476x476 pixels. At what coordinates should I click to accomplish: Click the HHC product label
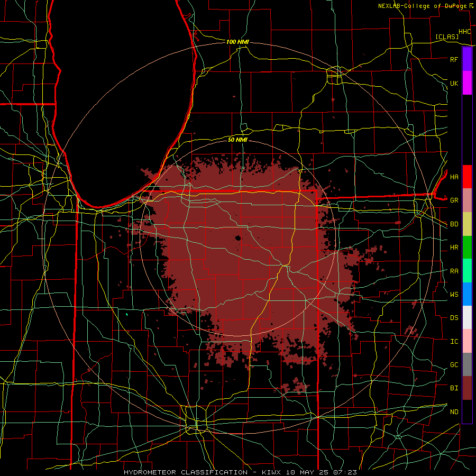[x=465, y=32]
